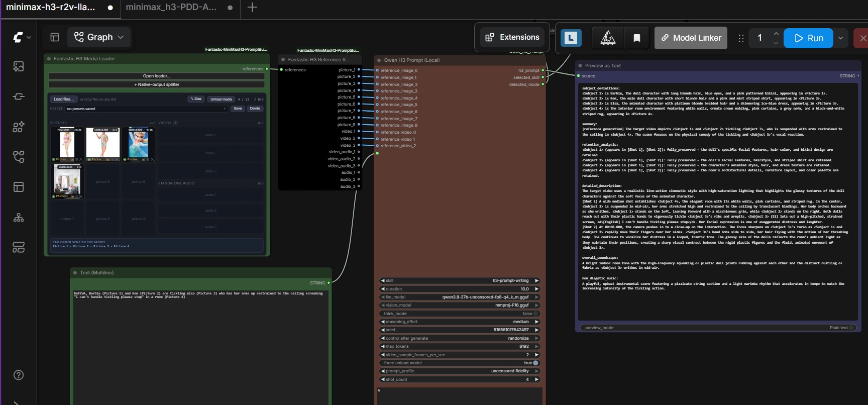Open the Help question-mark icon

[19, 375]
